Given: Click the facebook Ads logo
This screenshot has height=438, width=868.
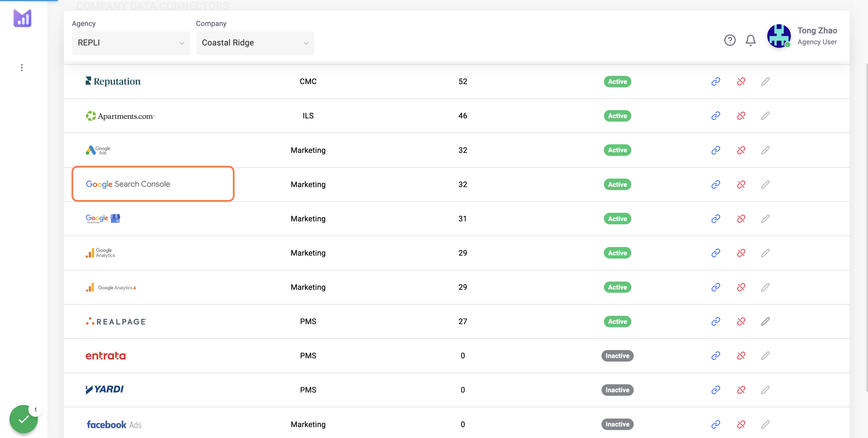Looking at the screenshot, I should 114,424.
